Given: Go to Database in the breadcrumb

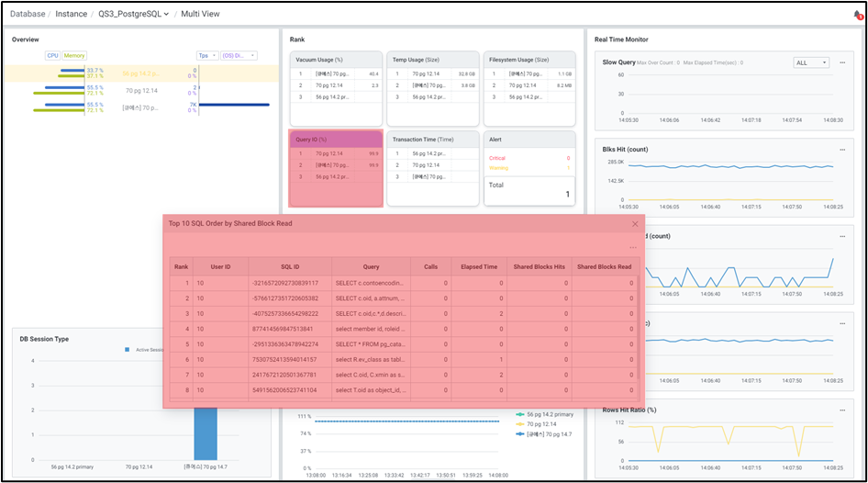Looking at the screenshot, I should pos(28,14).
